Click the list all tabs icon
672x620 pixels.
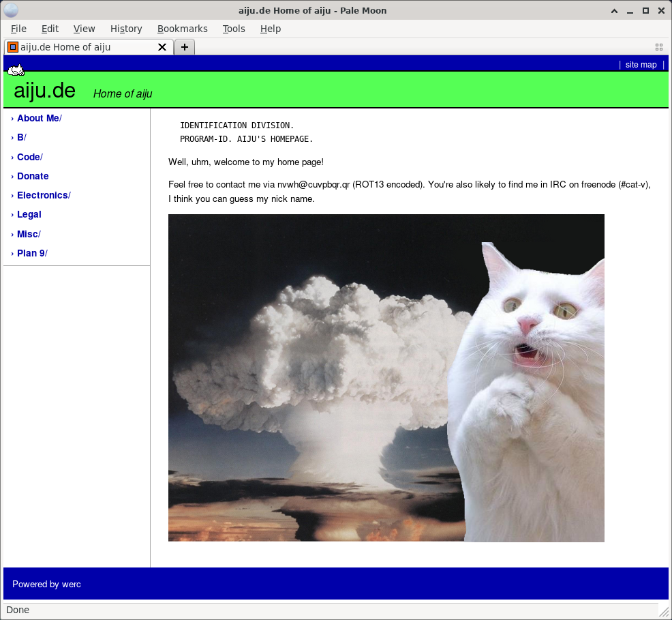pos(658,47)
